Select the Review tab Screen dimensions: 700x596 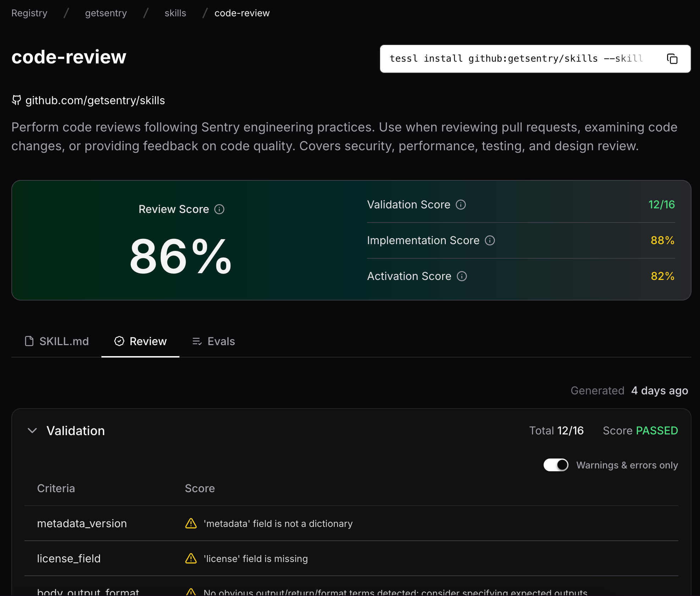[140, 341]
